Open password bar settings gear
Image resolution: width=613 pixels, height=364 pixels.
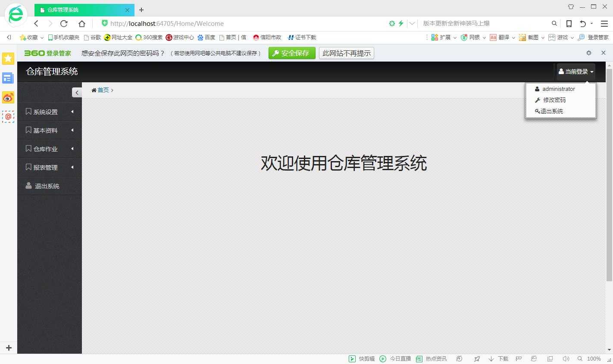[589, 53]
